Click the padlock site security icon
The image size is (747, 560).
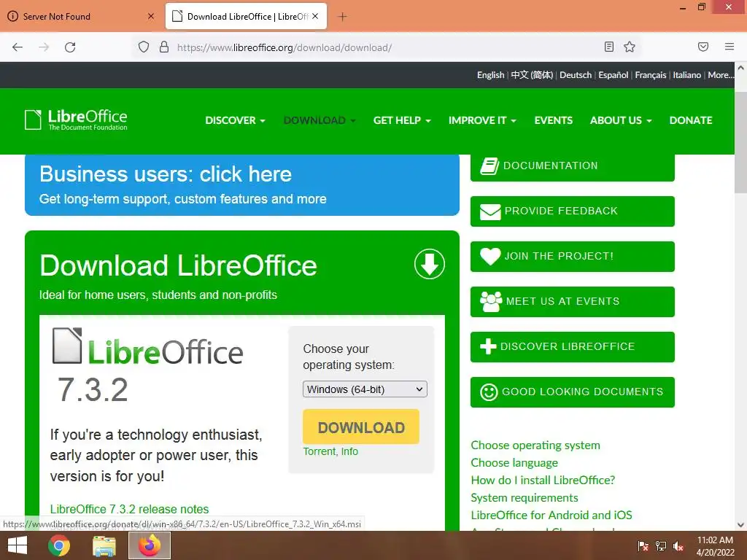click(x=164, y=47)
